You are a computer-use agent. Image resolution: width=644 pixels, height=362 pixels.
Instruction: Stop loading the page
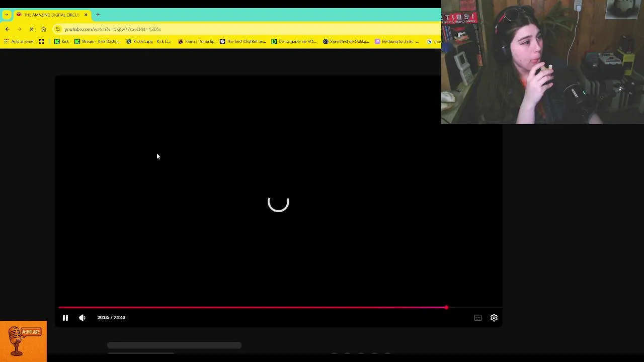pyautogui.click(x=31, y=29)
